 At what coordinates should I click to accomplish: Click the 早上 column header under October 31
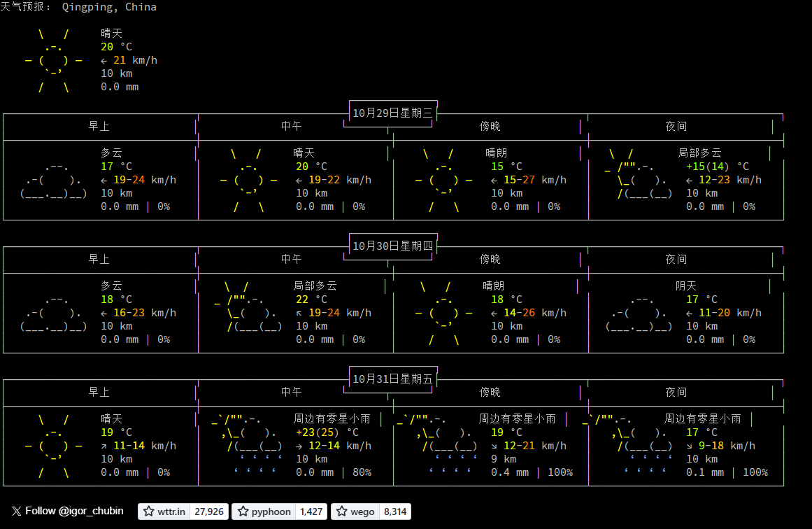pyautogui.click(x=99, y=393)
